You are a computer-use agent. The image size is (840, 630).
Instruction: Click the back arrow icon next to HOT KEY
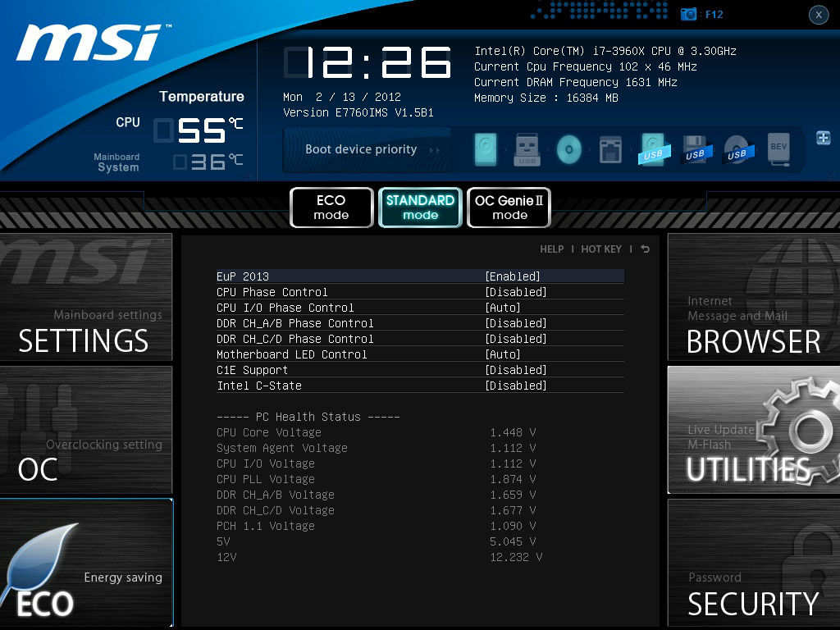[x=645, y=249]
